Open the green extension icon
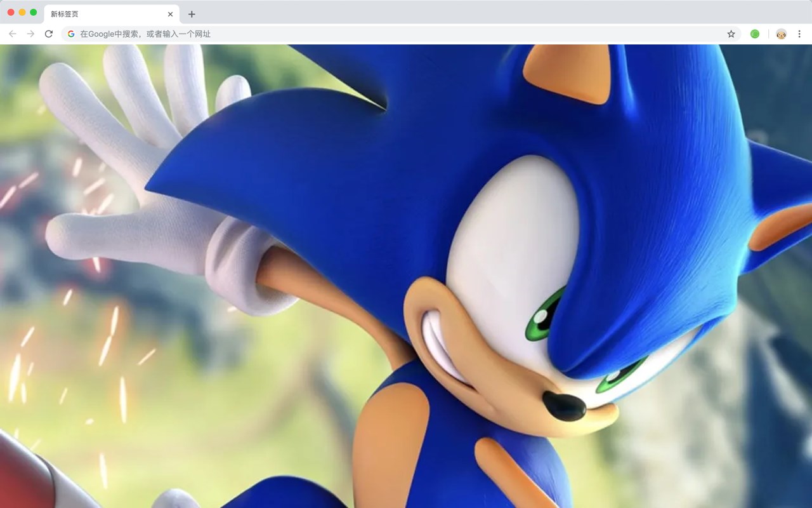 pyautogui.click(x=755, y=34)
